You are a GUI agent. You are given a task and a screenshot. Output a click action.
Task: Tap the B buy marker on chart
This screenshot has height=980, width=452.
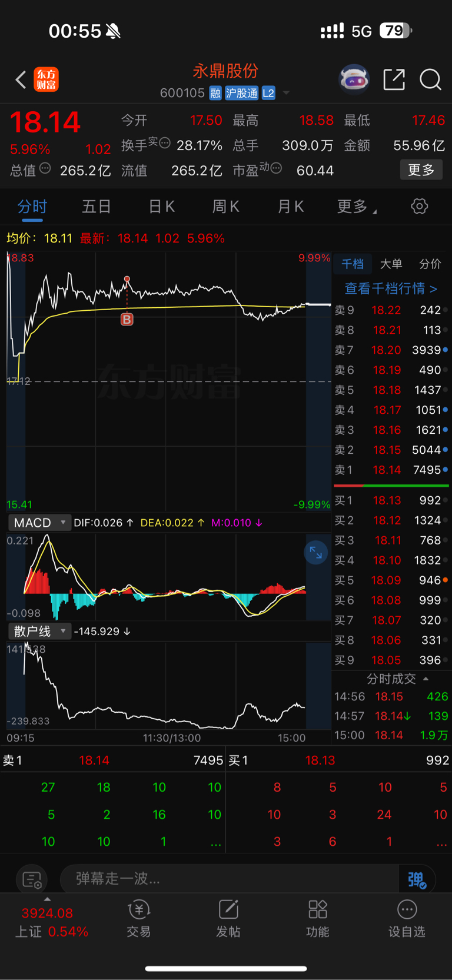coord(127,319)
